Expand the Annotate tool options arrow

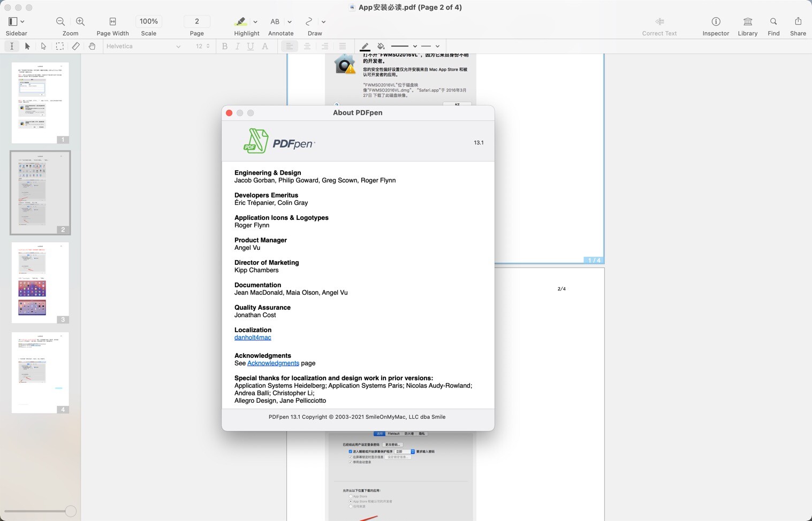pos(290,22)
